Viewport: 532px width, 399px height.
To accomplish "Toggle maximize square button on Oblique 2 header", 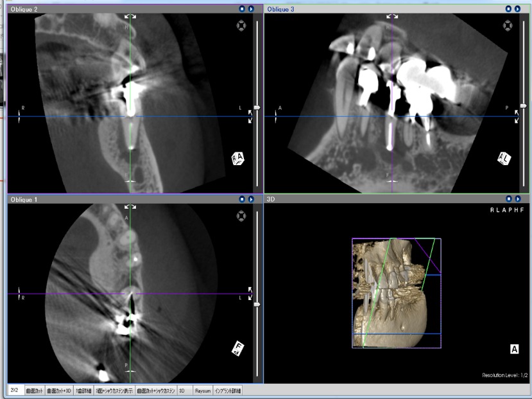I will tap(243, 10).
